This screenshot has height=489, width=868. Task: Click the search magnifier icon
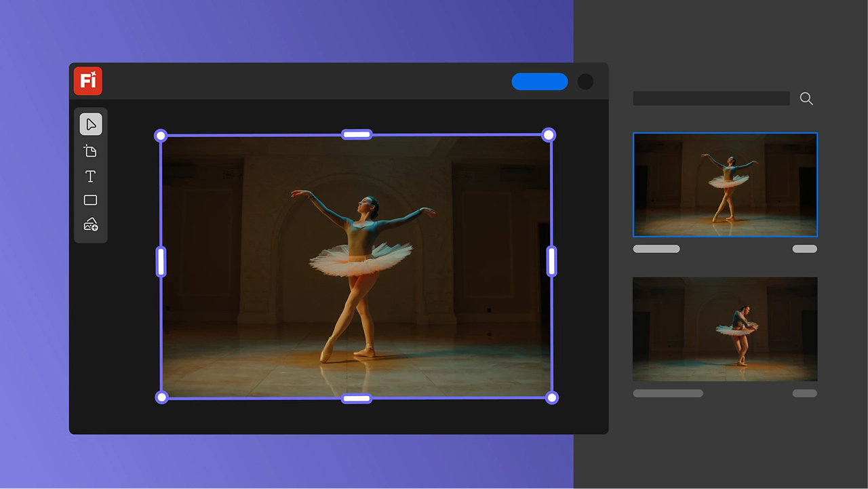click(806, 98)
